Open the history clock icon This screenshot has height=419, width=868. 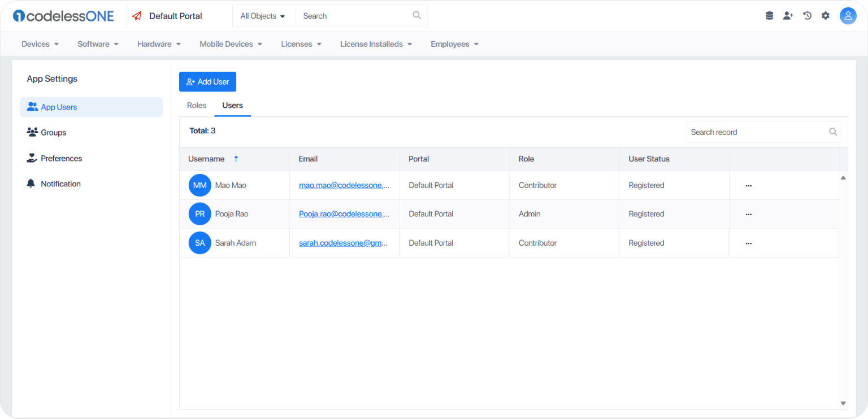click(808, 16)
